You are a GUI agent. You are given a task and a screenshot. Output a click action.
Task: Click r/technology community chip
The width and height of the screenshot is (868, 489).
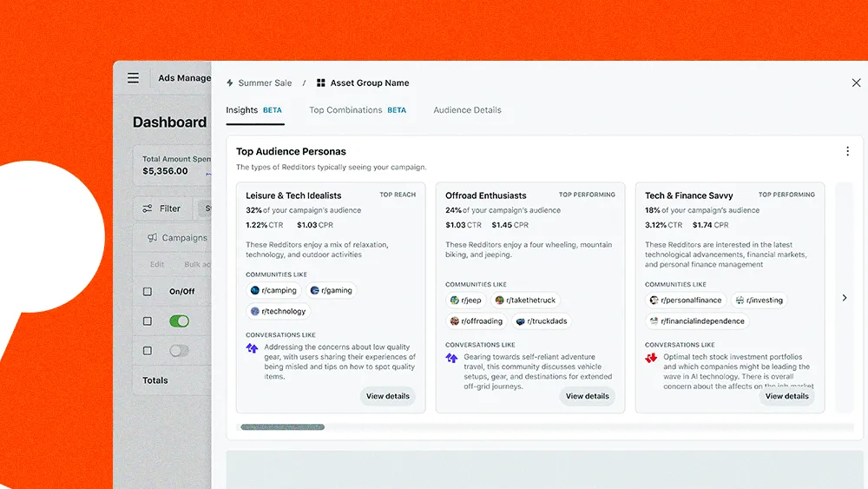point(278,311)
